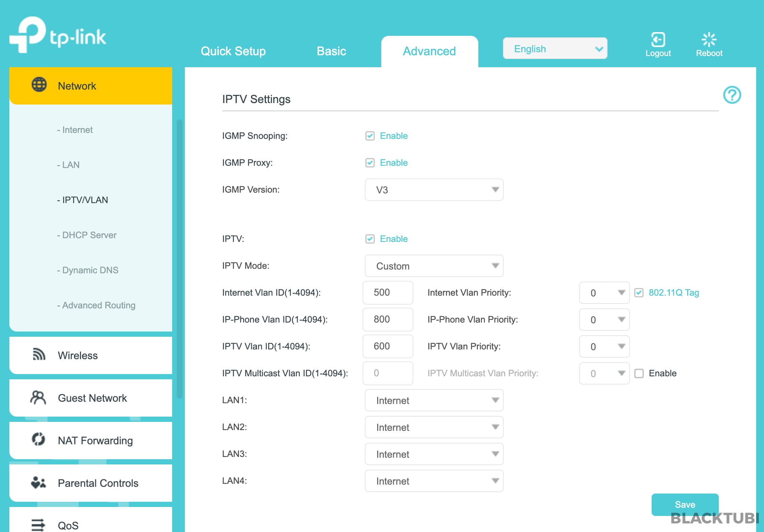Click the Internet Vlan ID input field

pyautogui.click(x=388, y=293)
